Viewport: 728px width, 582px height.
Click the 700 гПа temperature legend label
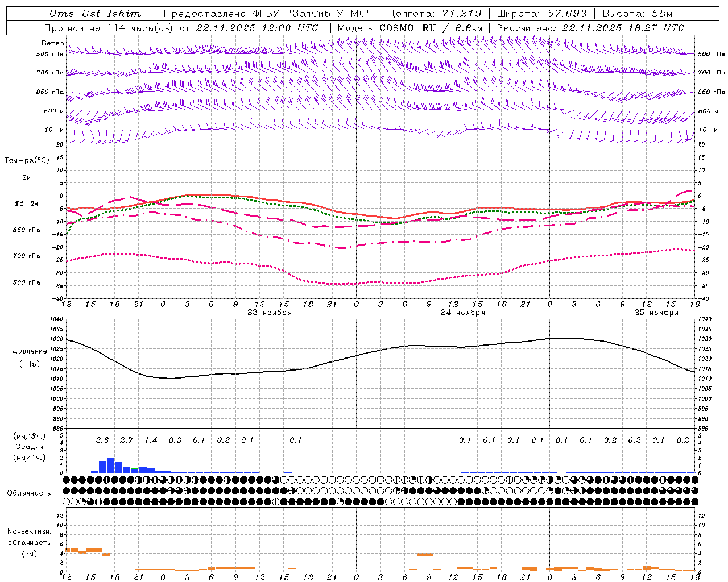[x=27, y=256]
